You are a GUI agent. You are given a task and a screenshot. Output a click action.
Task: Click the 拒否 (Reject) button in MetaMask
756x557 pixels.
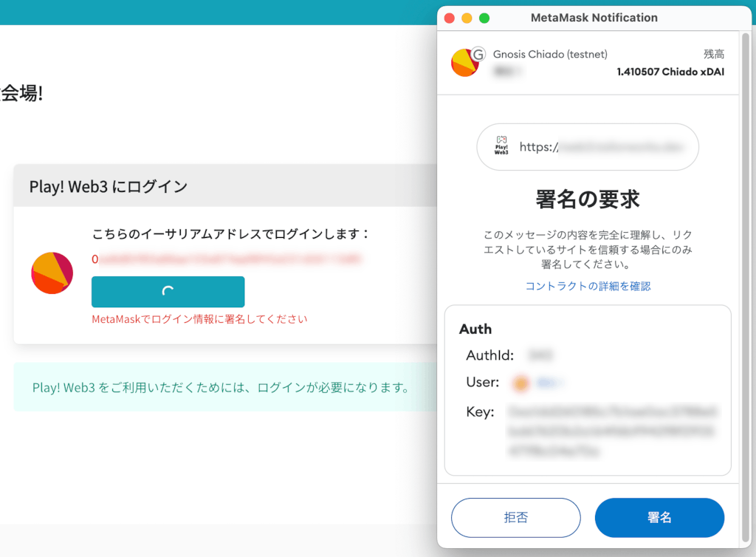click(x=516, y=517)
